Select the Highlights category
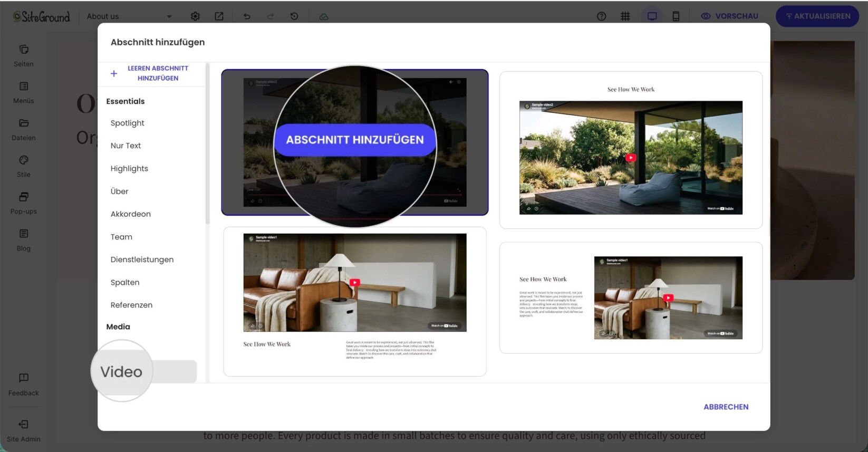Screen dimensions: 868x452 (129, 168)
